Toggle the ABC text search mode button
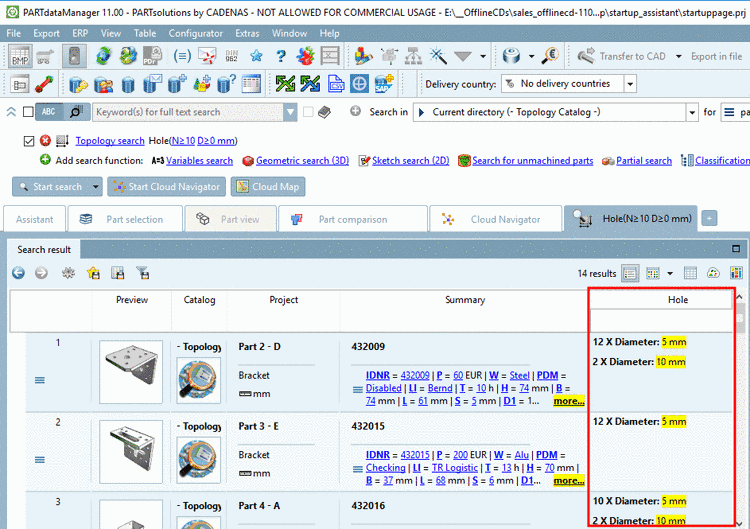The height and width of the screenshot is (529, 750). click(49, 112)
